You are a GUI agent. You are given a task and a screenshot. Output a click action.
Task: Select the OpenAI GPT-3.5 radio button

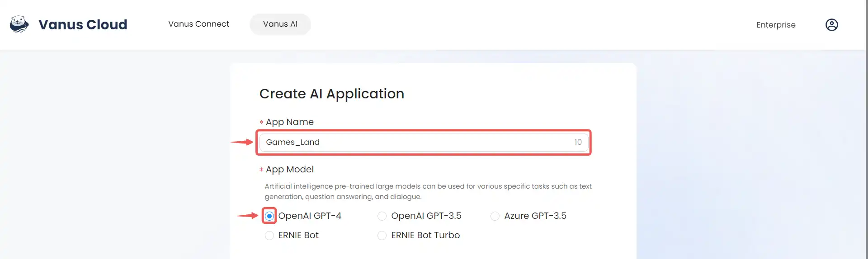point(382,216)
